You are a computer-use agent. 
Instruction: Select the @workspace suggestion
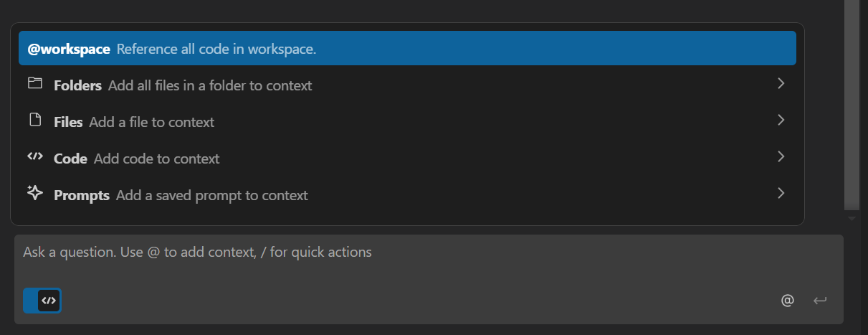[69, 49]
